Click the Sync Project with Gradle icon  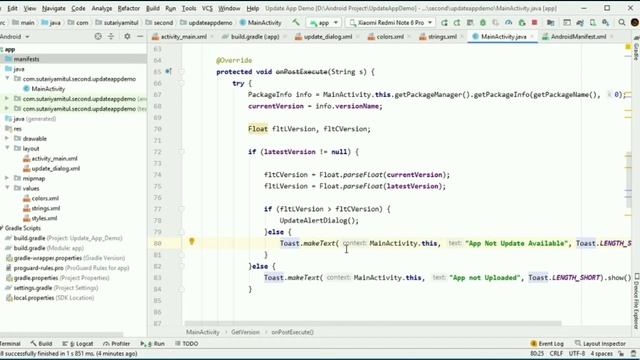580,22
